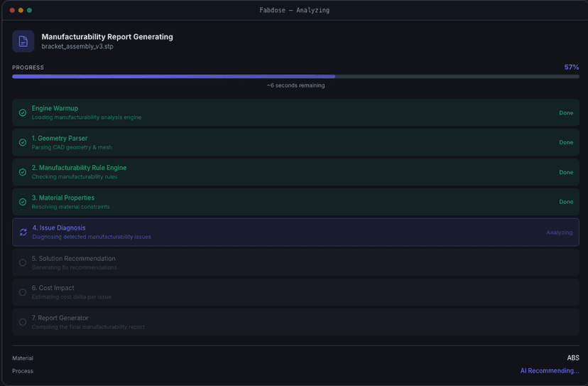Click the Material label
588x386 pixels.
point(23,358)
